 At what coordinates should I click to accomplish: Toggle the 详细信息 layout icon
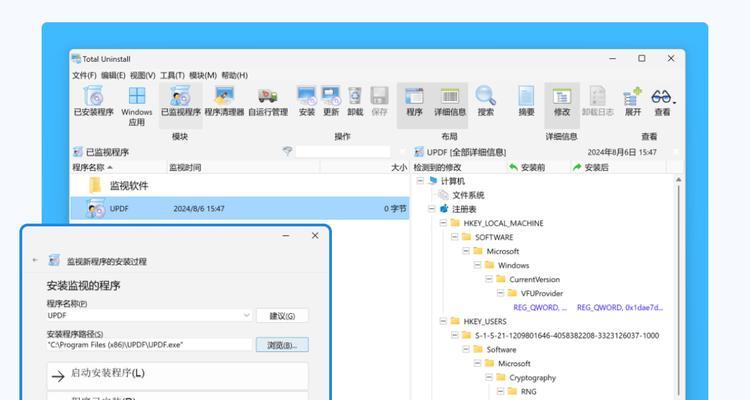450,96
